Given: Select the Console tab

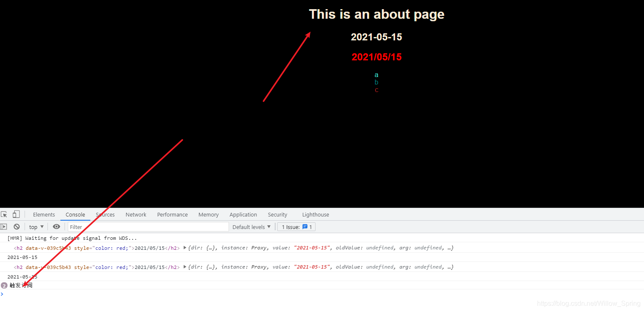Looking at the screenshot, I should tap(75, 215).
